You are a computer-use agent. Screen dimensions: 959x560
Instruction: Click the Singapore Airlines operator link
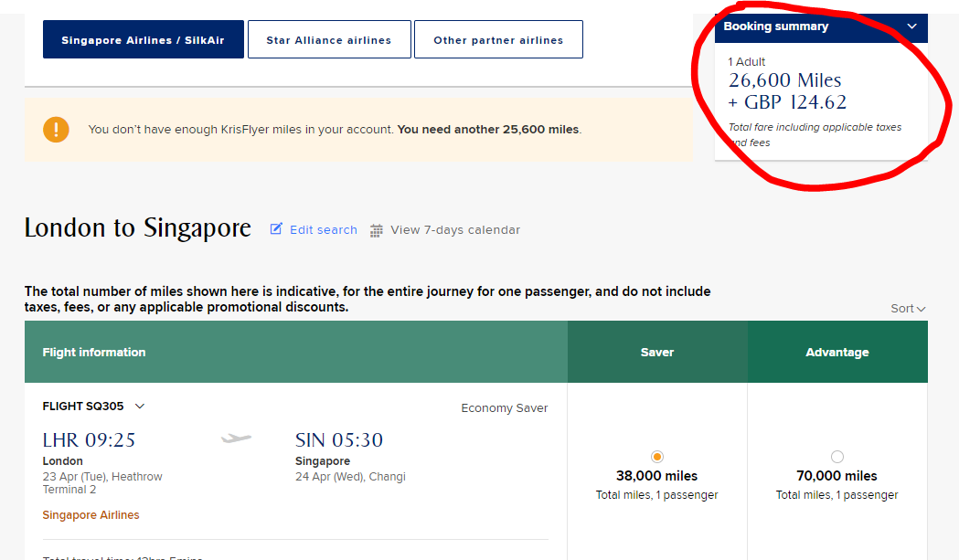click(91, 515)
